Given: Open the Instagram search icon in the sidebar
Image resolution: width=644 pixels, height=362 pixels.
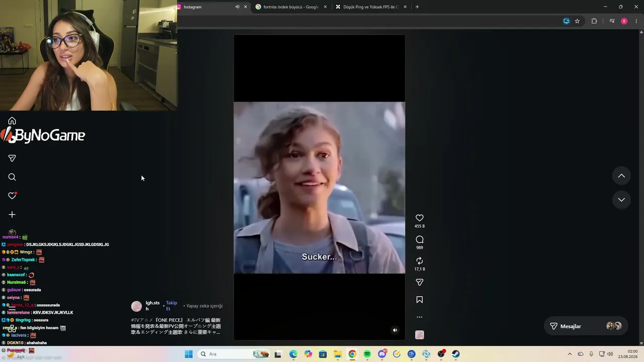Looking at the screenshot, I should [x=12, y=177].
